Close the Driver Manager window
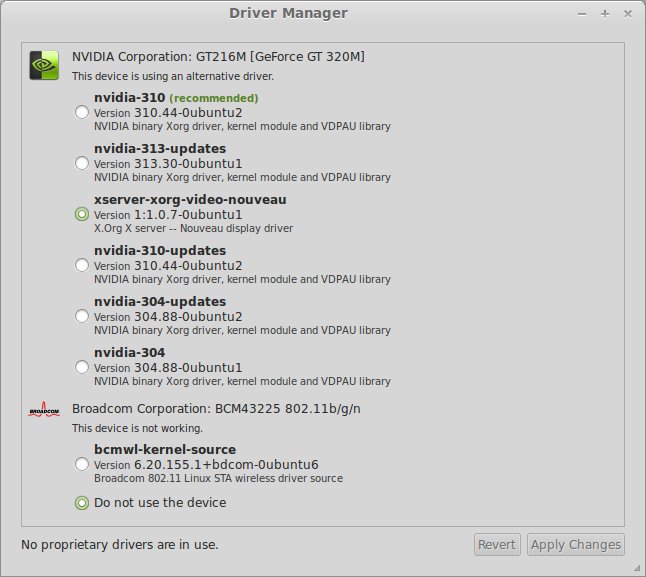The height and width of the screenshot is (577, 646). point(628,14)
